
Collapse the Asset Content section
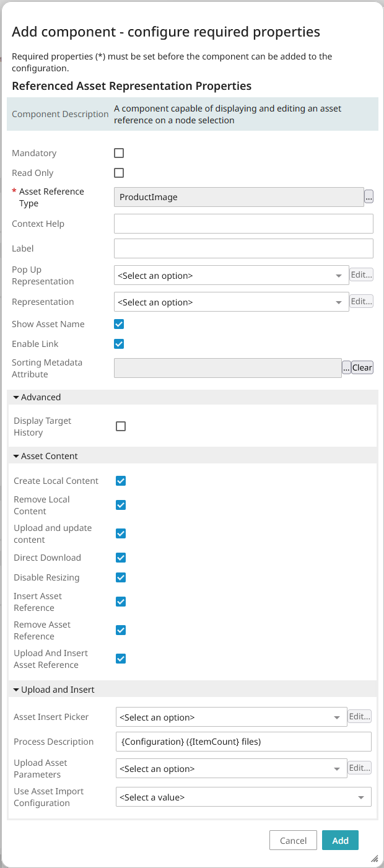[45, 456]
